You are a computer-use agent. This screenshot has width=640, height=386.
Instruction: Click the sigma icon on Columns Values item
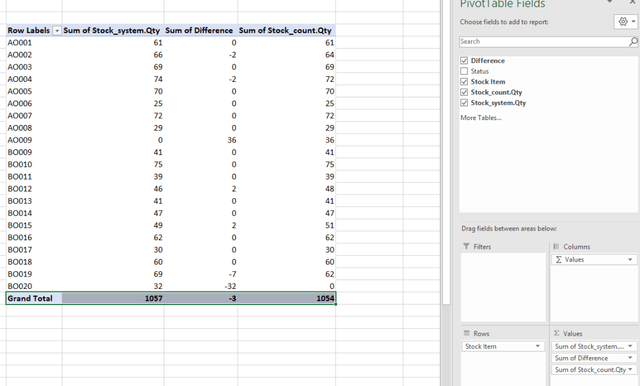coord(558,260)
